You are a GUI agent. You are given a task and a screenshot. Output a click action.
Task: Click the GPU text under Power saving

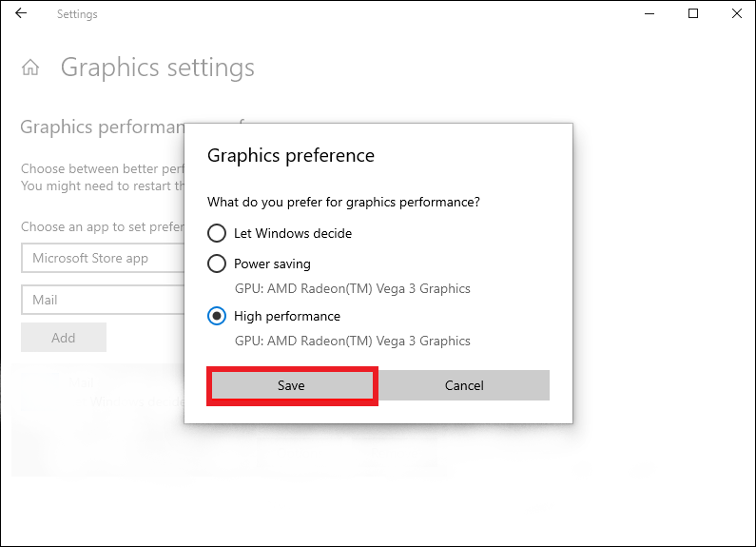pyautogui.click(x=352, y=288)
